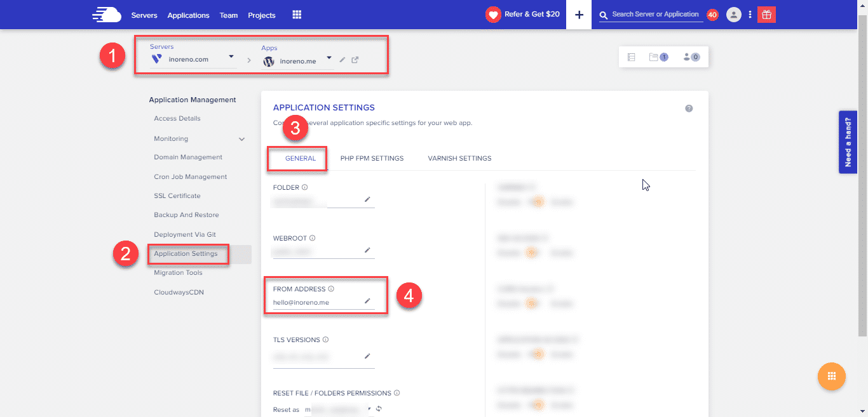868x417 pixels.
Task: Expand the Monitoring sidebar section
Action: [x=241, y=139]
